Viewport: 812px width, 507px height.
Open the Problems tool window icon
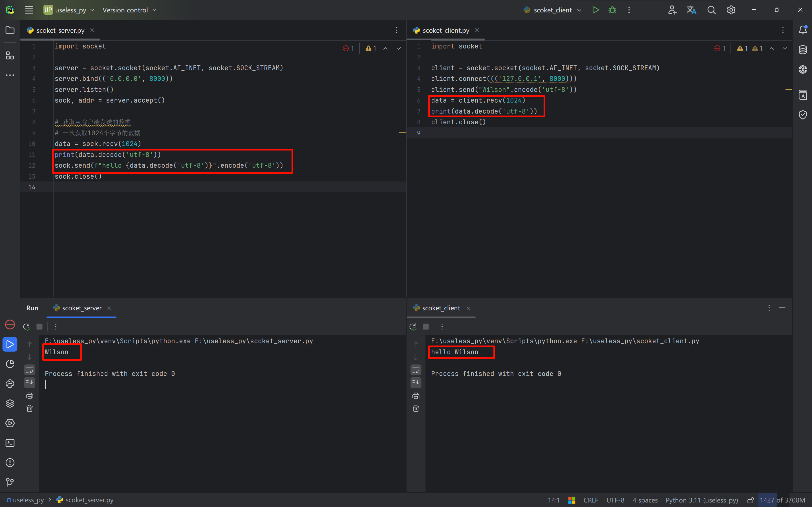coord(10,463)
